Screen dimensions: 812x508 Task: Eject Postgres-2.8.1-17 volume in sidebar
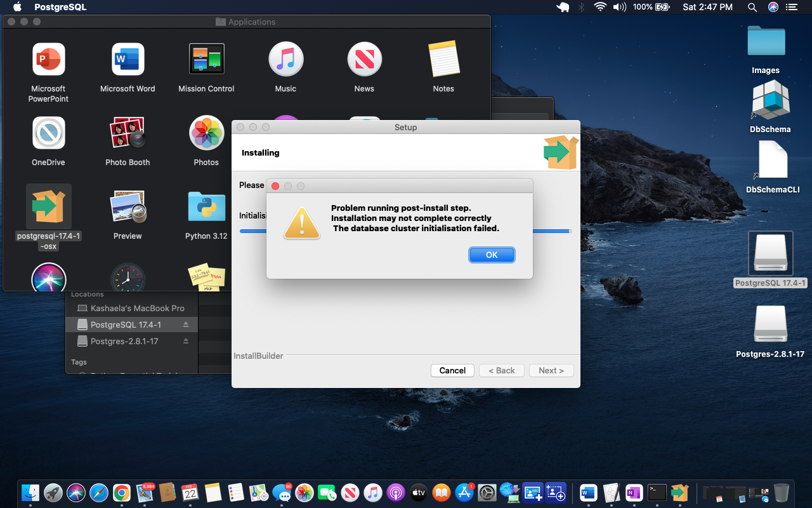(x=186, y=341)
